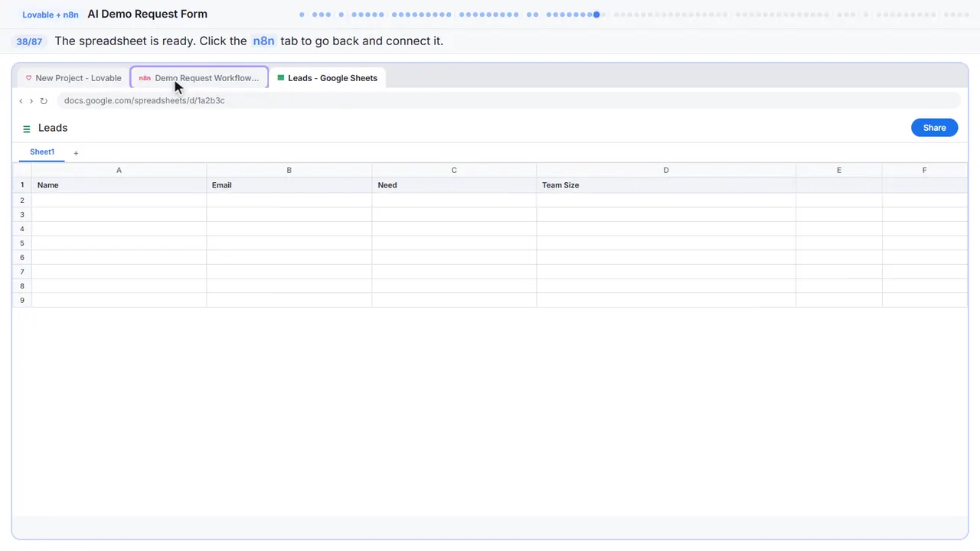Screen dimensions: 980x551
Task: Click the Lovable + n8n badge
Action: click(51, 15)
